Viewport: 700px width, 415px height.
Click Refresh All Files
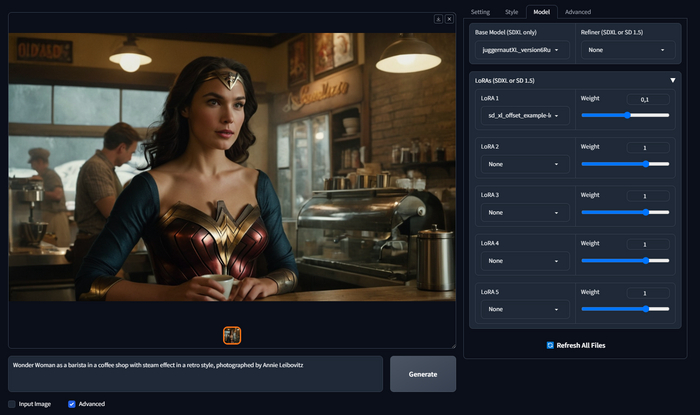click(x=576, y=345)
